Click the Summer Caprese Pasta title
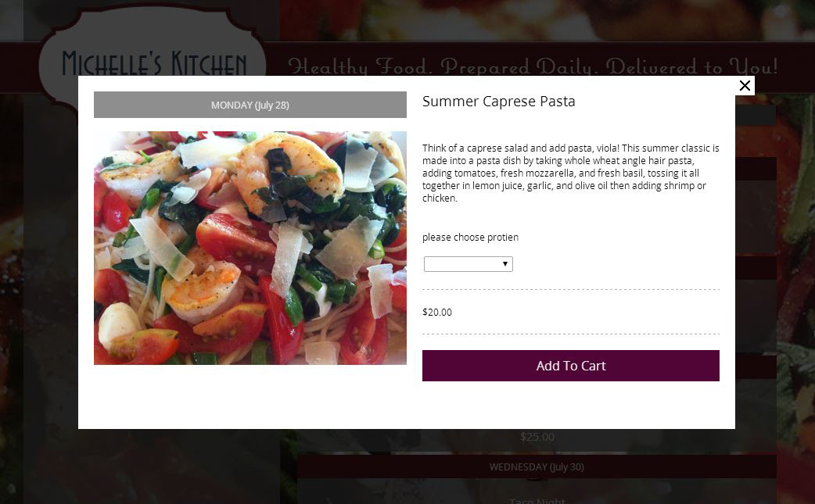 [x=498, y=102]
